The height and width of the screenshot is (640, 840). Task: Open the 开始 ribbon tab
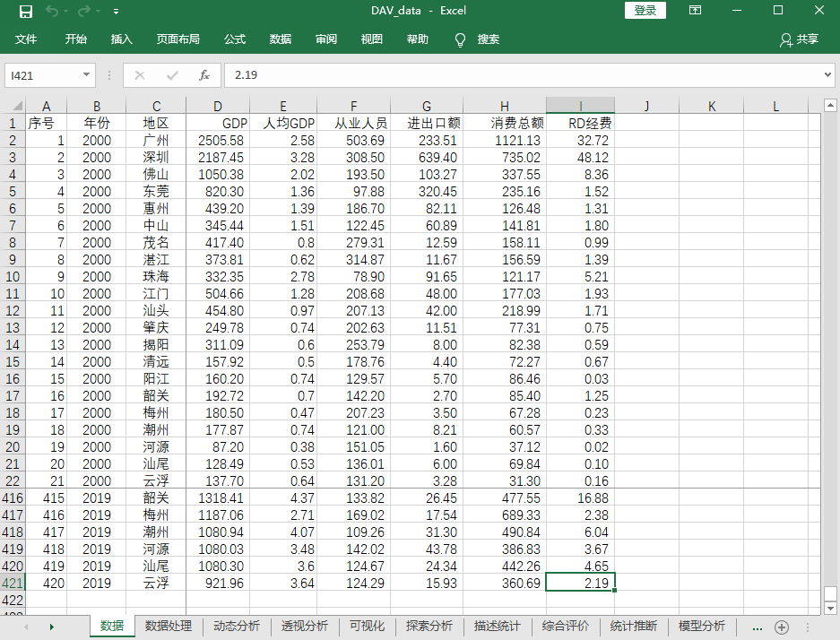click(x=75, y=39)
